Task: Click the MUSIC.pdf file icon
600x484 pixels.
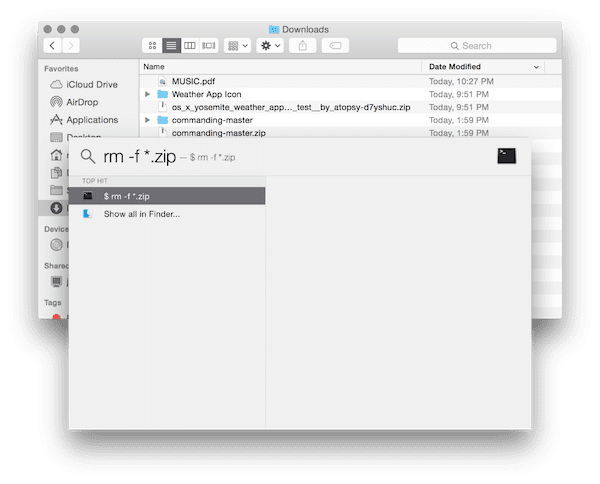Action: [163, 81]
